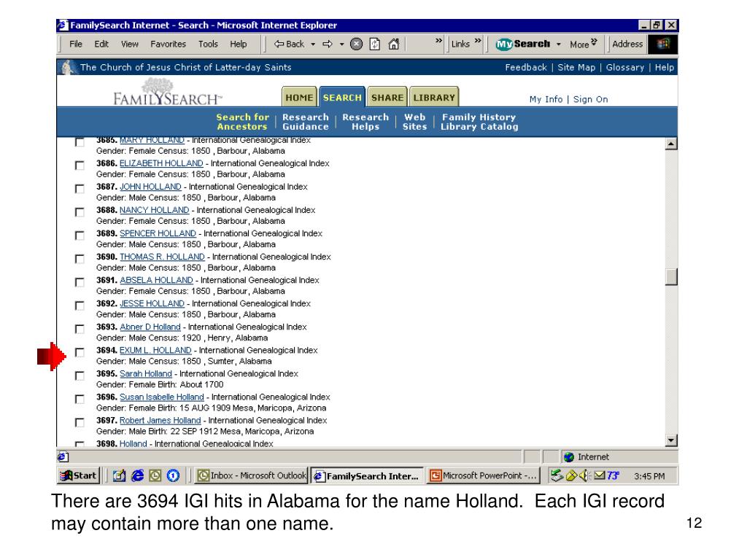Check the box for Sarah Holland
747x560 pixels.
pyautogui.click(x=80, y=376)
